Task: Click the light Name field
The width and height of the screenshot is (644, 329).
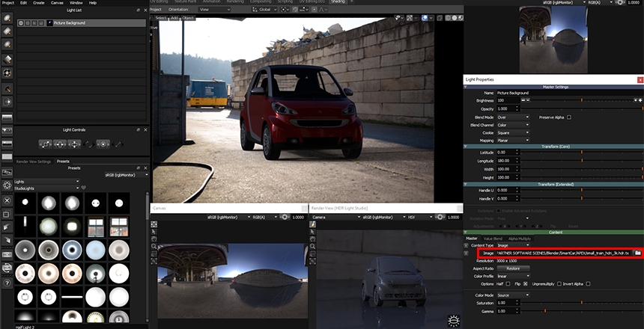Action: click(x=569, y=93)
